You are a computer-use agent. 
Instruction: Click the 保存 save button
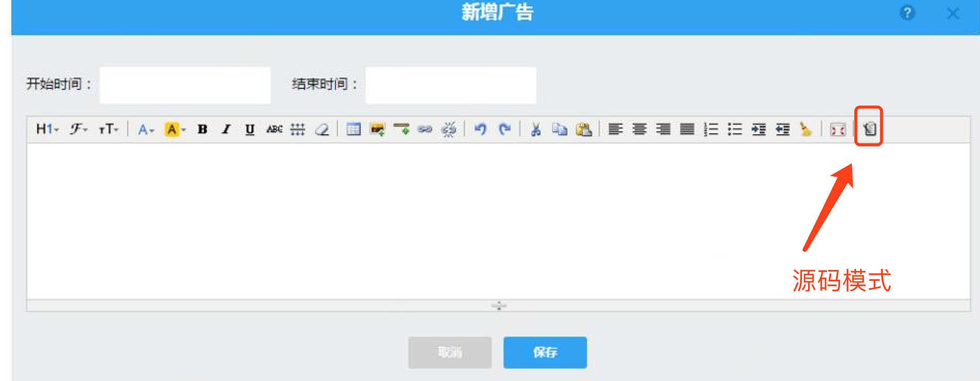545,353
